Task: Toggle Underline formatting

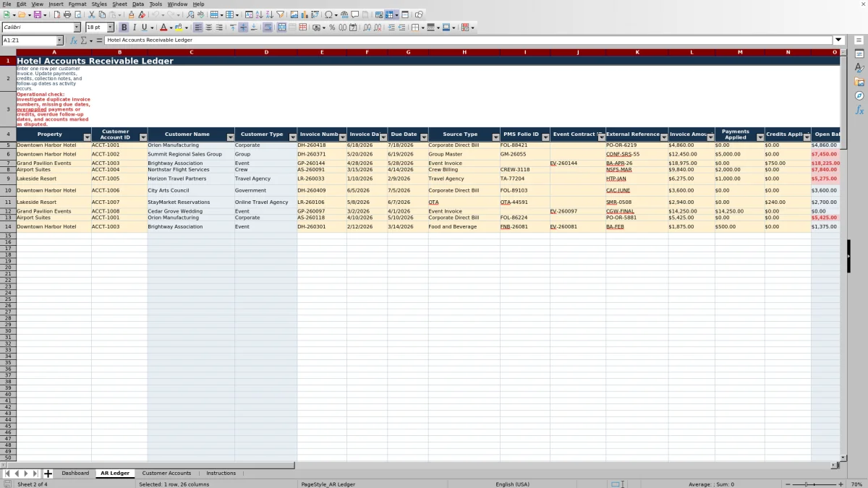Action: pyautogui.click(x=144, y=27)
